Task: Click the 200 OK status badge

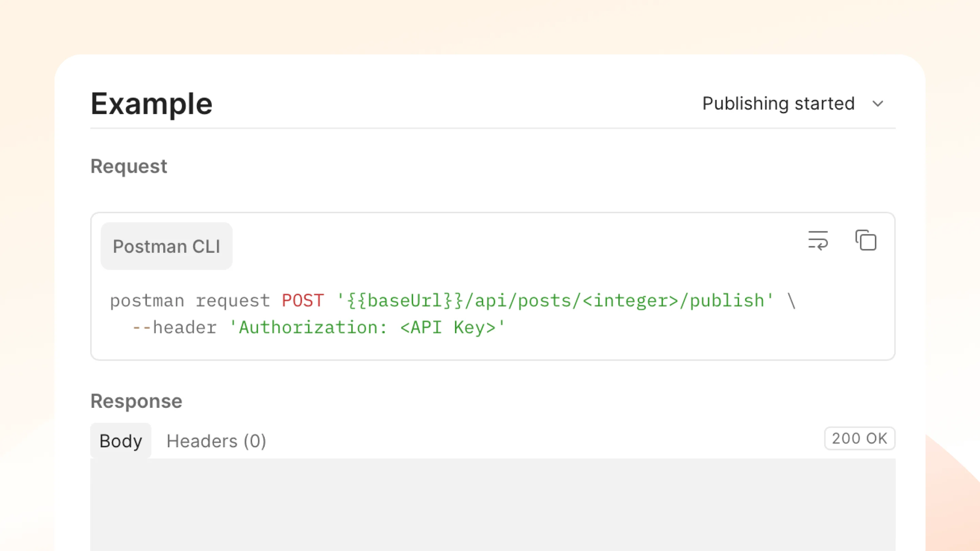Action: pyautogui.click(x=860, y=438)
